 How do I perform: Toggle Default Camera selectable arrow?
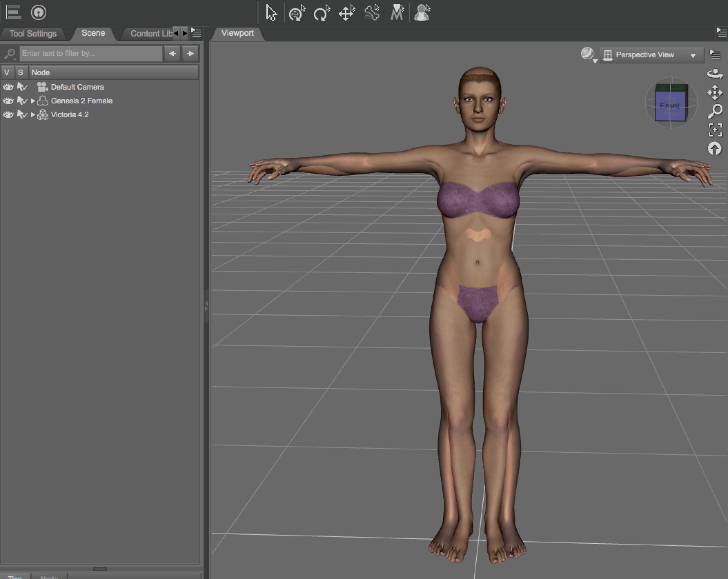(x=22, y=87)
